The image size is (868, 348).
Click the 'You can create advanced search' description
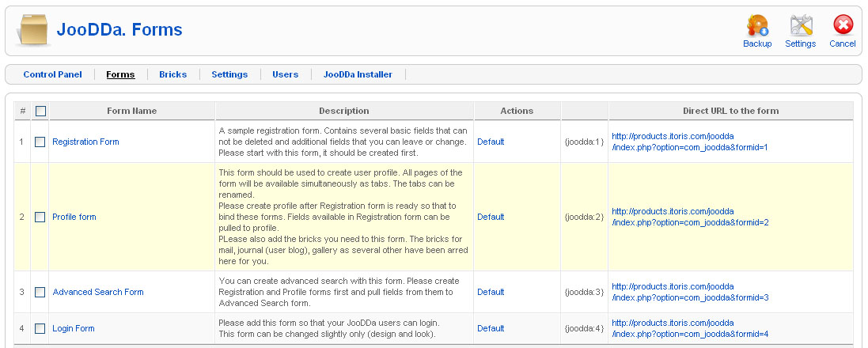click(339, 292)
